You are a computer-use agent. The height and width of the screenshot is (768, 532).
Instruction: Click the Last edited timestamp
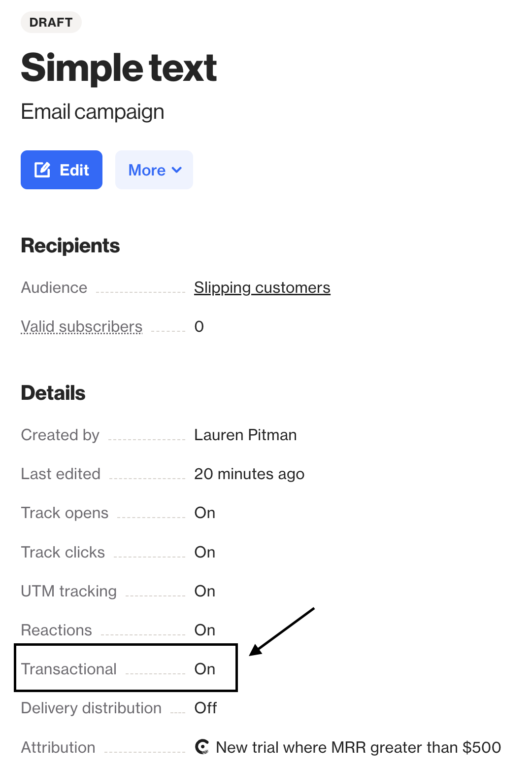(249, 474)
